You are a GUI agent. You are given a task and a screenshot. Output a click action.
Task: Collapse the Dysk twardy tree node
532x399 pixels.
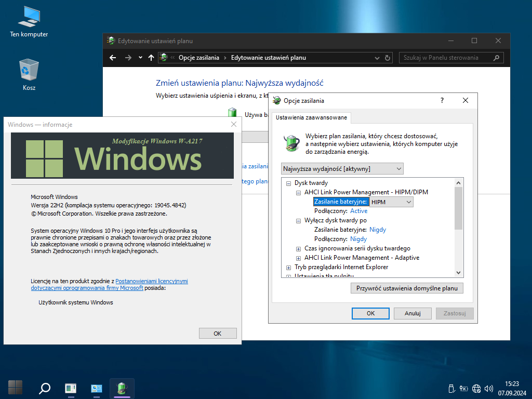289,183
